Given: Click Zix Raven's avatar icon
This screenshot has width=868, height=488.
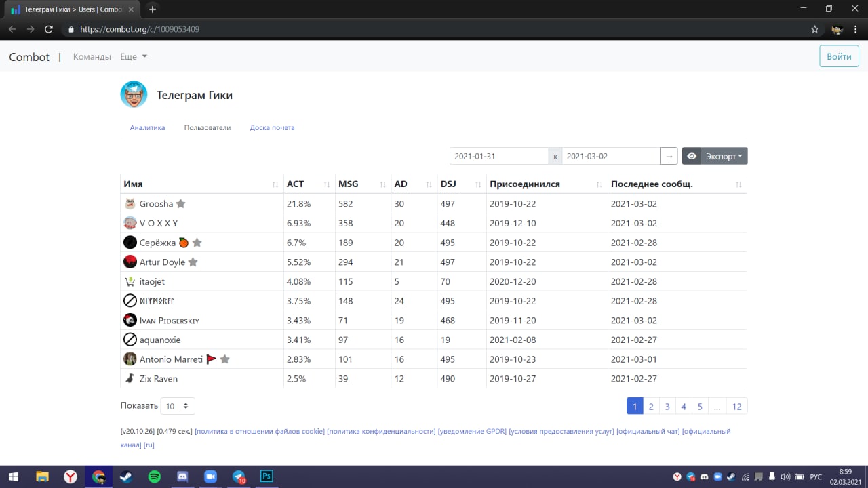Looking at the screenshot, I should pyautogui.click(x=130, y=378).
